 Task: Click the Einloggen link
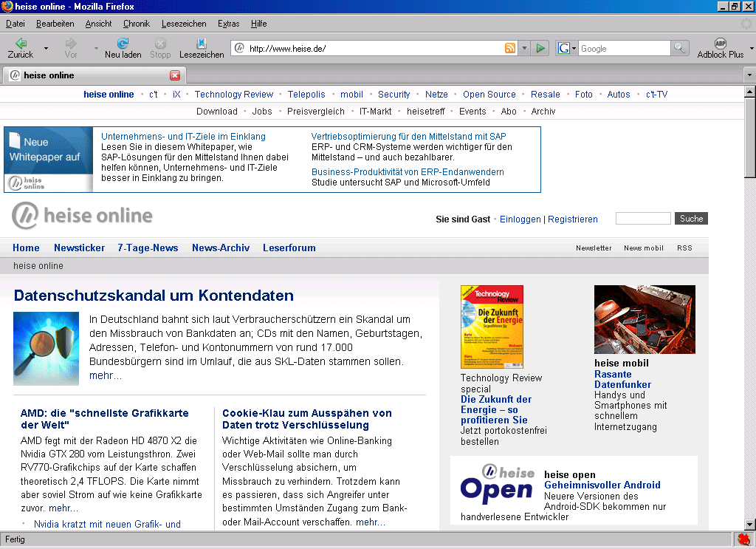point(520,219)
